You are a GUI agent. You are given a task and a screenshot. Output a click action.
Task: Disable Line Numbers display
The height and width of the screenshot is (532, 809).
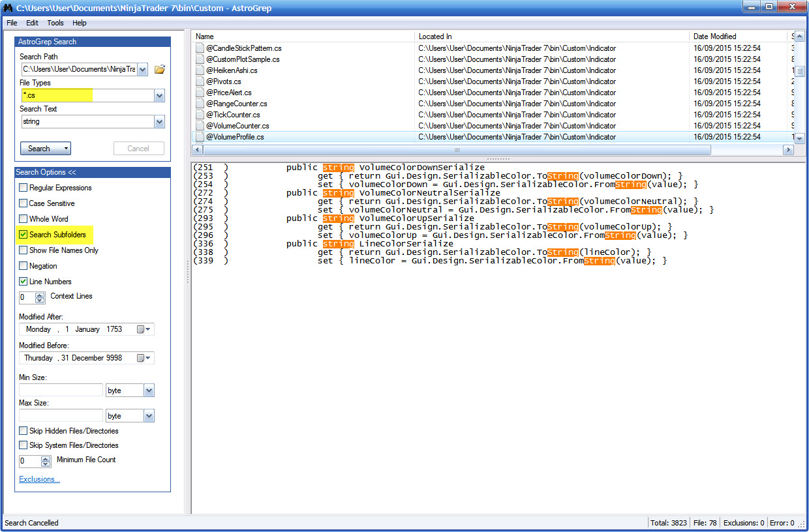pyautogui.click(x=23, y=282)
